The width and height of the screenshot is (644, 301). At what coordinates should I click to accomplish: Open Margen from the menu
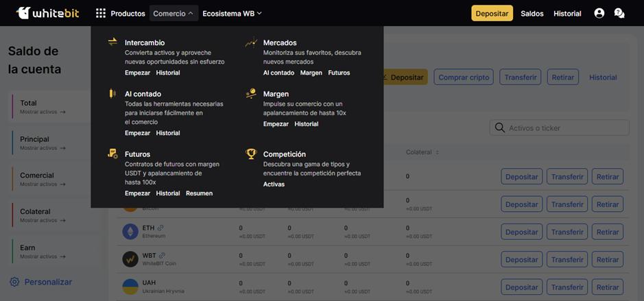pyautogui.click(x=276, y=94)
